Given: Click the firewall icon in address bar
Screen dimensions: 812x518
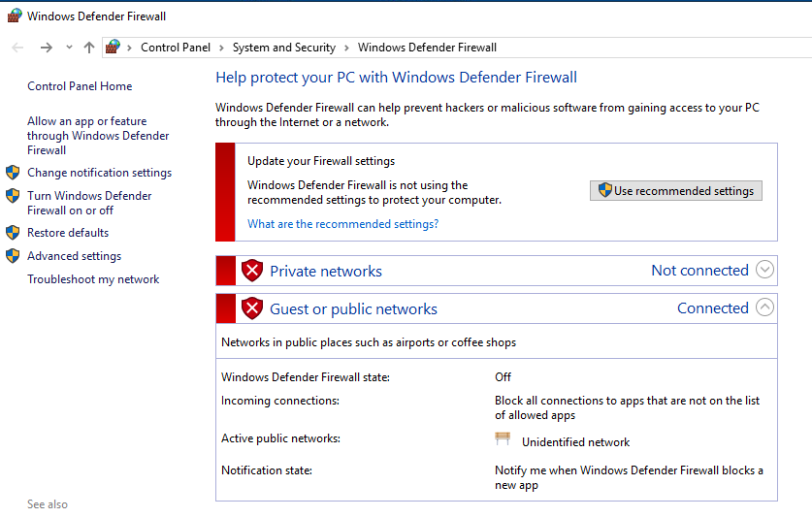Looking at the screenshot, I should 113,48.
